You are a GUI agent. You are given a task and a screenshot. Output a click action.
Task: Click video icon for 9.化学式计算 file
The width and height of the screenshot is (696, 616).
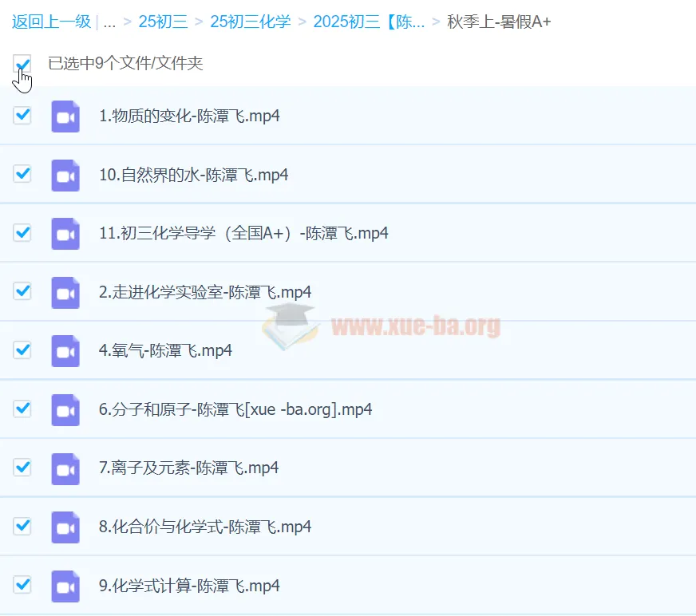[x=65, y=586]
